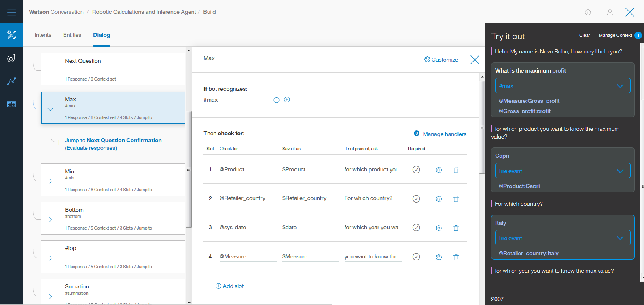Select the Dialog tab
The image size is (644, 305).
coord(102,35)
